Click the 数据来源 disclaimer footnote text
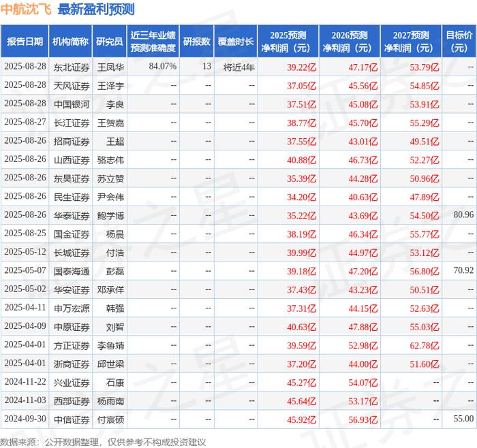The image size is (477, 448). 103,442
